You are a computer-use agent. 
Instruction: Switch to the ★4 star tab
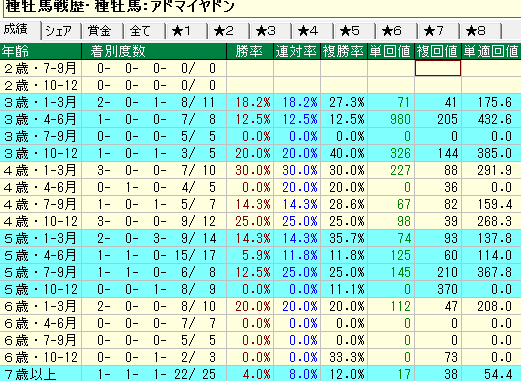coord(313,32)
